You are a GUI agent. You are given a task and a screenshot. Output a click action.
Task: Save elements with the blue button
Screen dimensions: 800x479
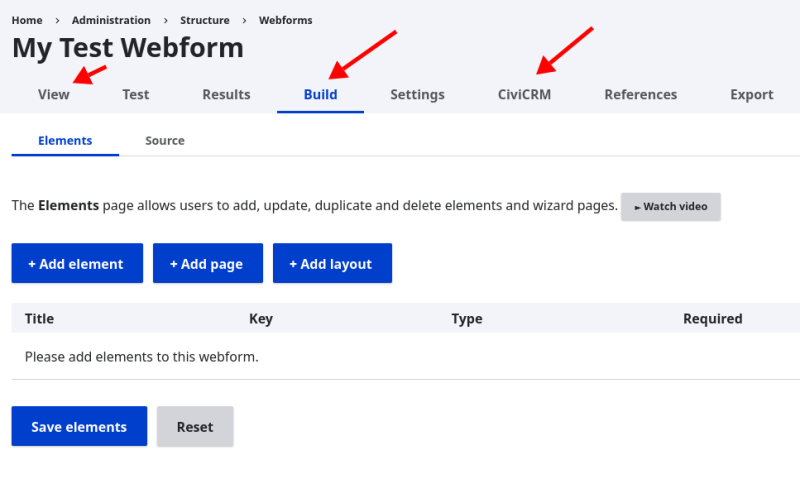[x=79, y=426]
